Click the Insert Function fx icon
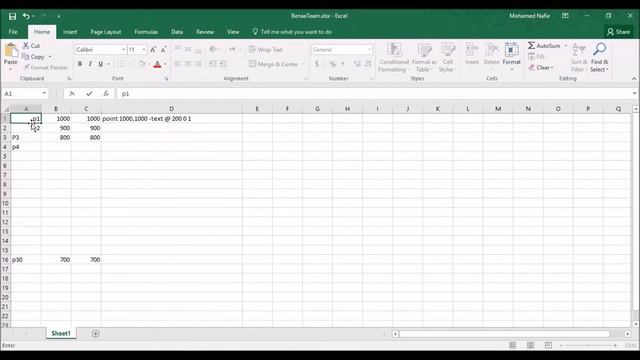Viewport: 640px width, 360px height. click(x=106, y=93)
